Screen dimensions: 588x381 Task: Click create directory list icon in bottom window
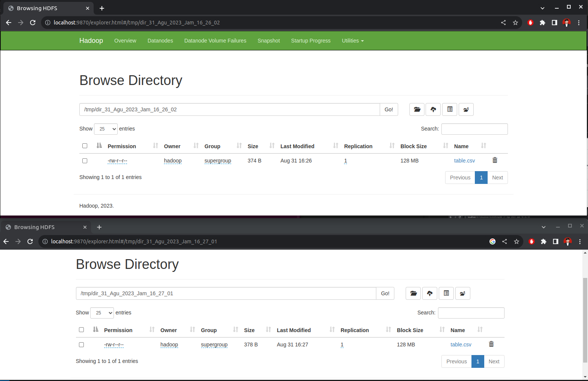tap(446, 293)
